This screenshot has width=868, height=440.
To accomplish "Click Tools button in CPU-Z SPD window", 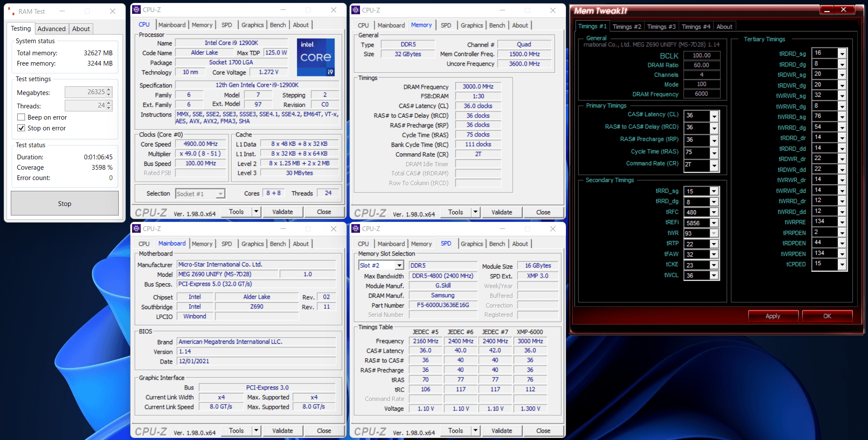I will (455, 431).
